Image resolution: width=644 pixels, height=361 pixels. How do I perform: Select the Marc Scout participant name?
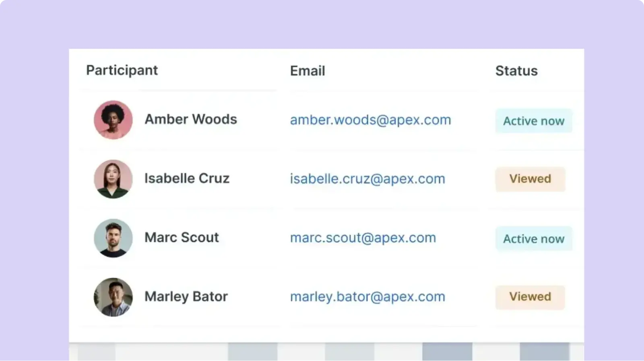(x=182, y=237)
